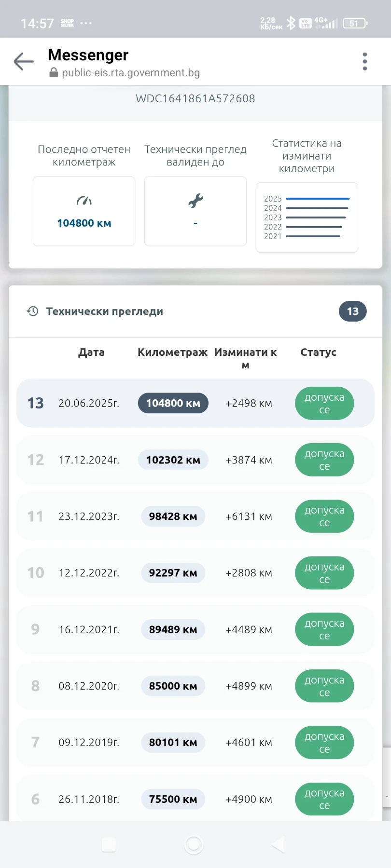This screenshot has height=868, width=391.
Task: Tap the Статус column header
Action: tap(318, 353)
